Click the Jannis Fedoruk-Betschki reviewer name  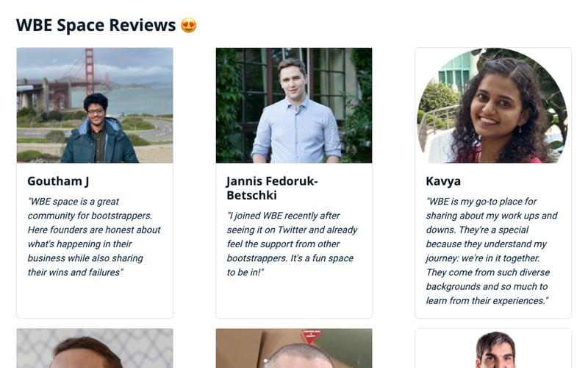[x=272, y=188]
